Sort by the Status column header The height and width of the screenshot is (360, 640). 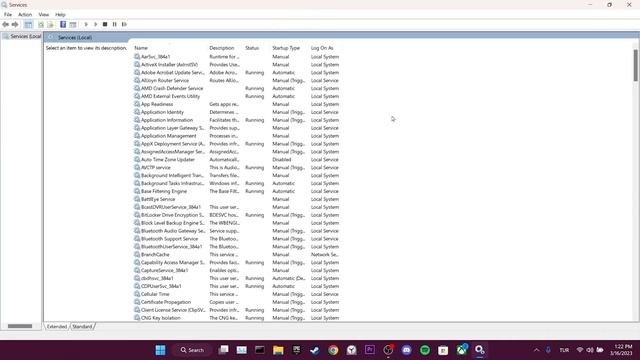(252, 48)
